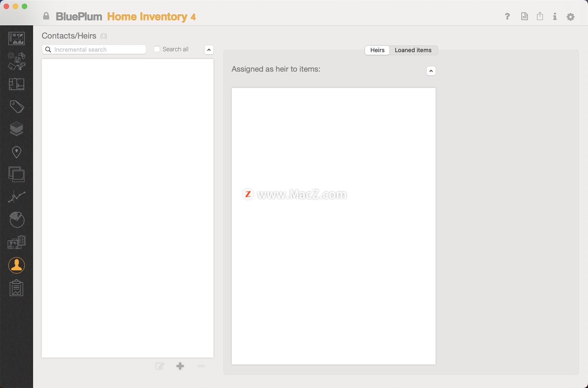Image resolution: width=588 pixels, height=388 pixels.
Task: Remove contact with the minus icon
Action: click(x=201, y=366)
